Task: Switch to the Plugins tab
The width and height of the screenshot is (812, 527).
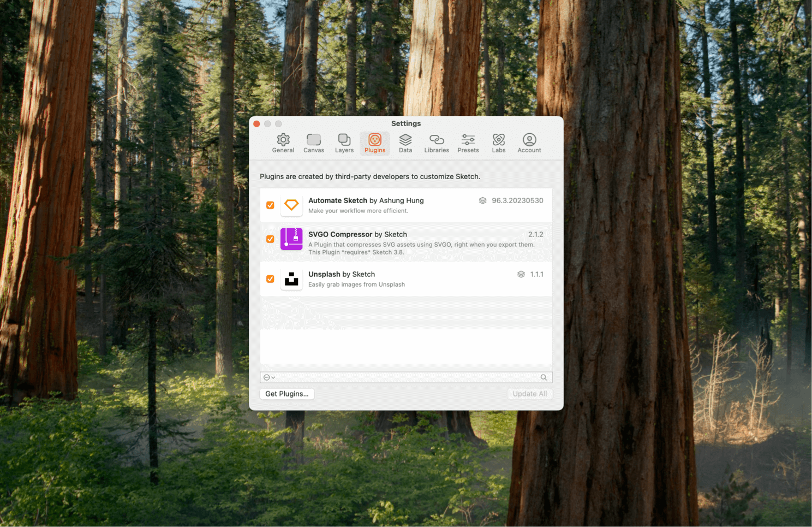Action: 375,143
